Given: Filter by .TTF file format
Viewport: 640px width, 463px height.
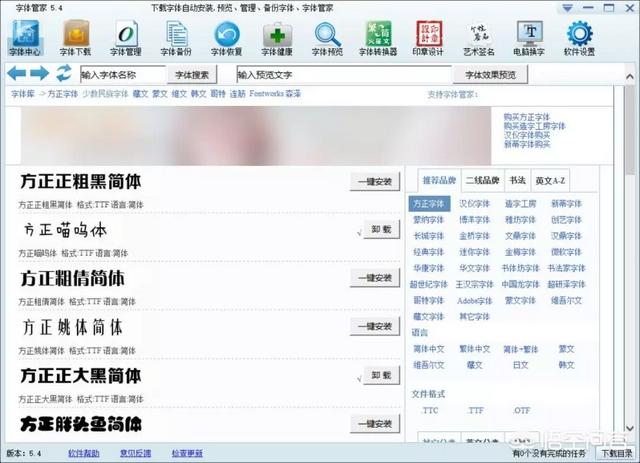Looking at the screenshot, I should point(475,410).
